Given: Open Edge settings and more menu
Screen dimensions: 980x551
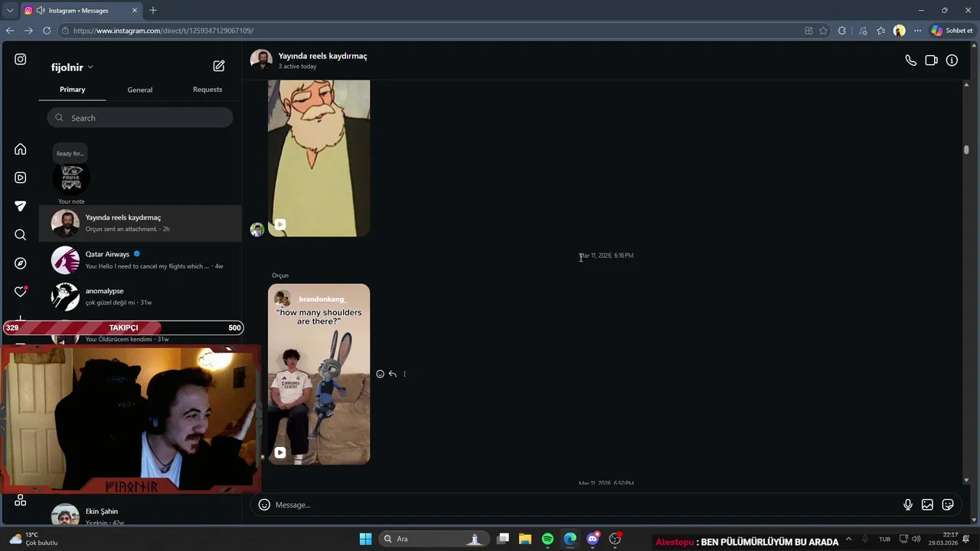Looking at the screenshot, I should 917,31.
